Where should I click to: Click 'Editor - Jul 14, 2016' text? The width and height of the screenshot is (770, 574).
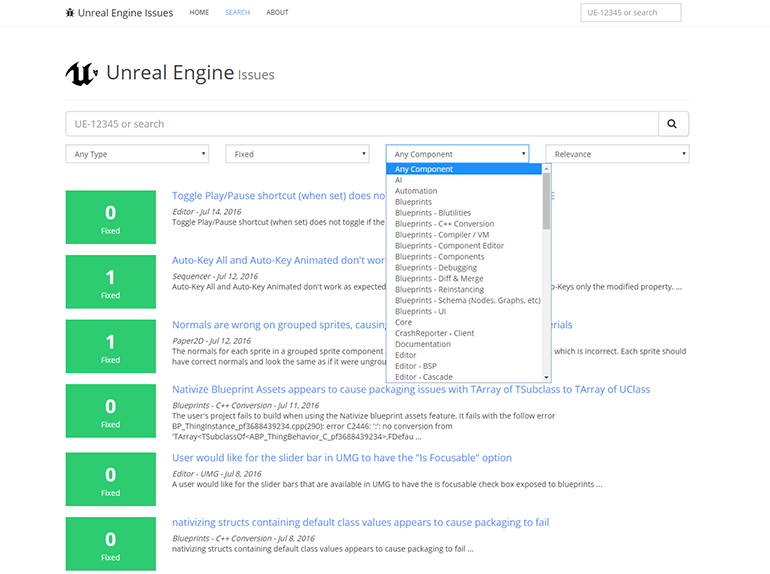(207, 212)
